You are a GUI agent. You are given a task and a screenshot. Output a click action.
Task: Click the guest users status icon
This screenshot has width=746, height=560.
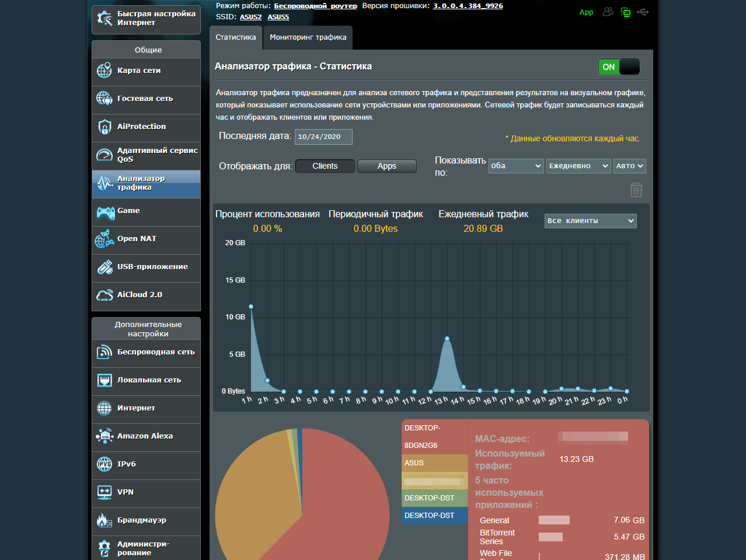coord(608,12)
